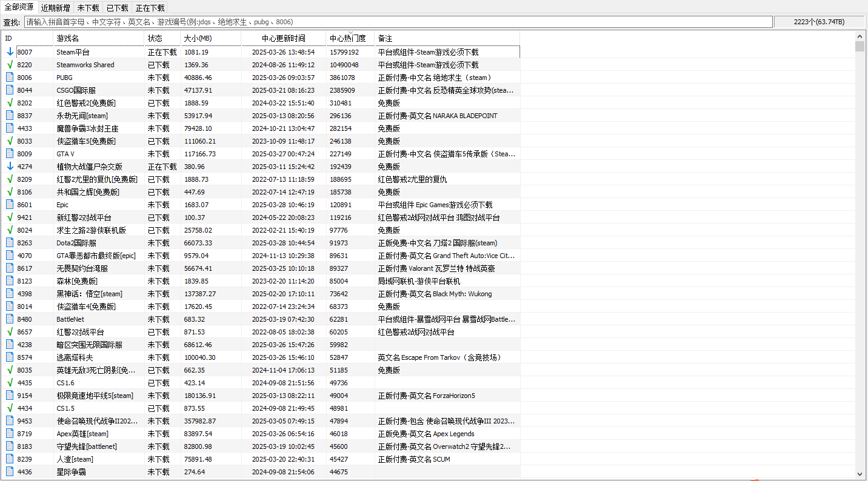This screenshot has height=481, width=868.
Task: Click the 正在下载 status of 植物大战僵尸杂交版
Action: click(x=162, y=167)
